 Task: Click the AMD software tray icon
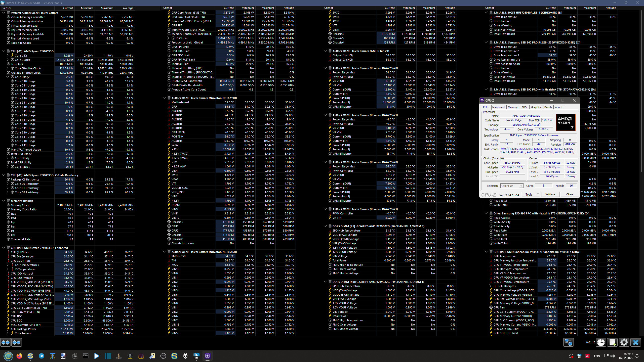pos(587,356)
